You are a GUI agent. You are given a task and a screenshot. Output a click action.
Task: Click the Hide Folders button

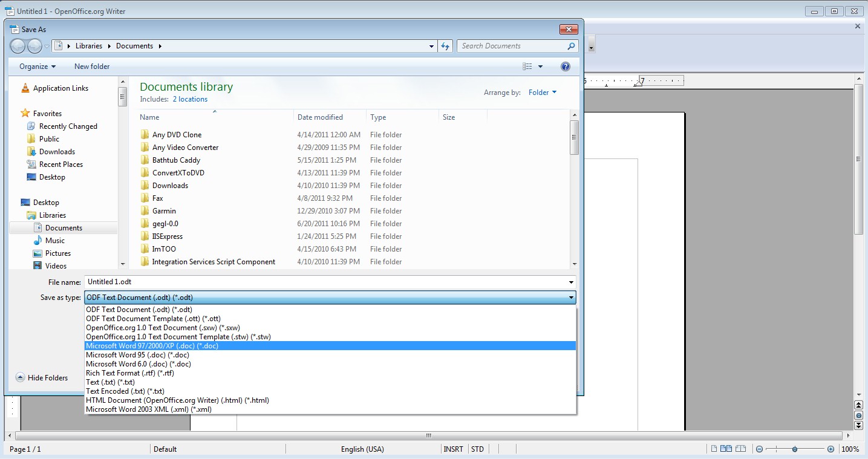tap(42, 377)
